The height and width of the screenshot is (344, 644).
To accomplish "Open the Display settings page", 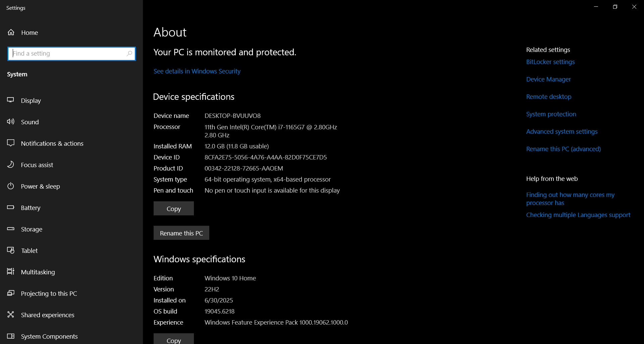I will (71, 100).
